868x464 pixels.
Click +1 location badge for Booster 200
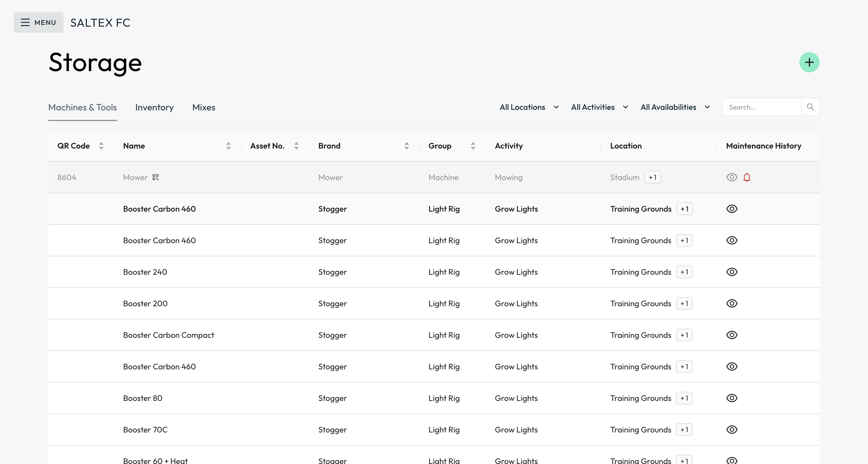point(684,304)
